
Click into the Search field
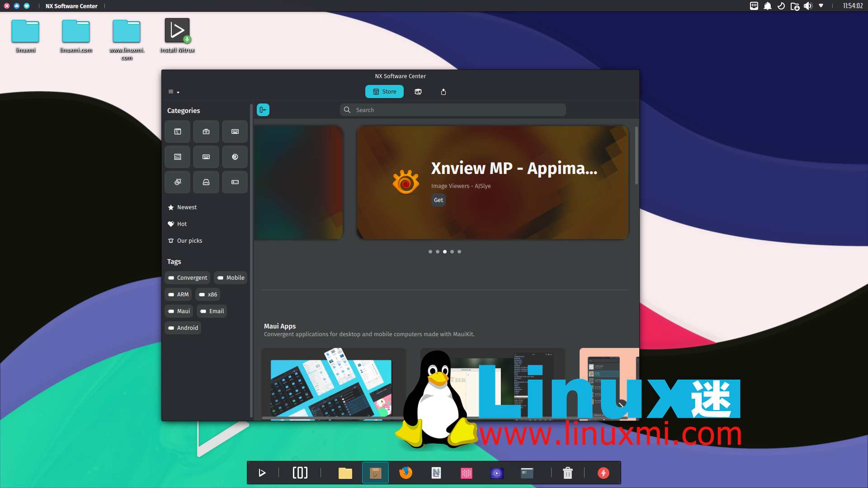453,110
